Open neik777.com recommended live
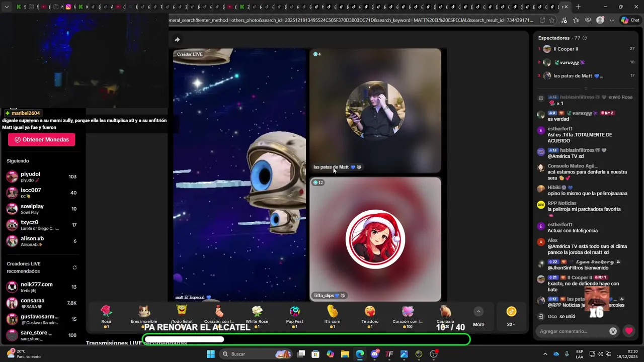Viewport: 644px width, 362px height. coord(41,287)
